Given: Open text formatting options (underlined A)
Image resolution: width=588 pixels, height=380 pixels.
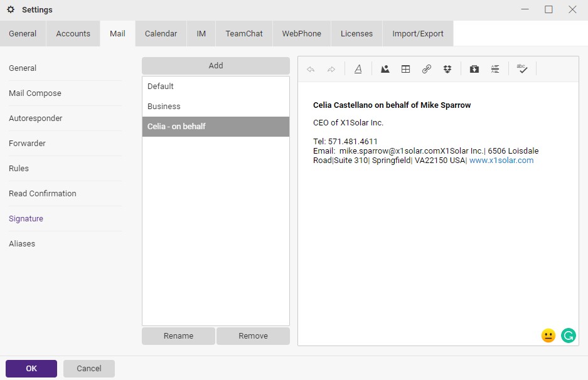Looking at the screenshot, I should [x=358, y=70].
